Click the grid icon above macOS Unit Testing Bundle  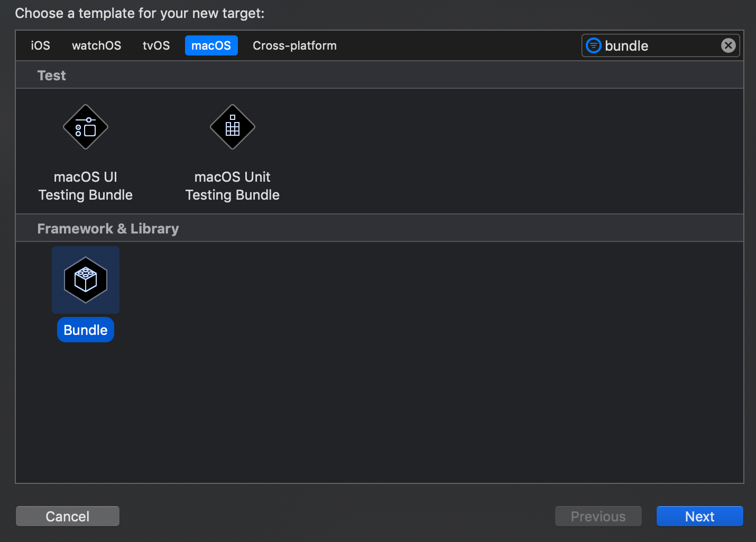pyautogui.click(x=232, y=127)
